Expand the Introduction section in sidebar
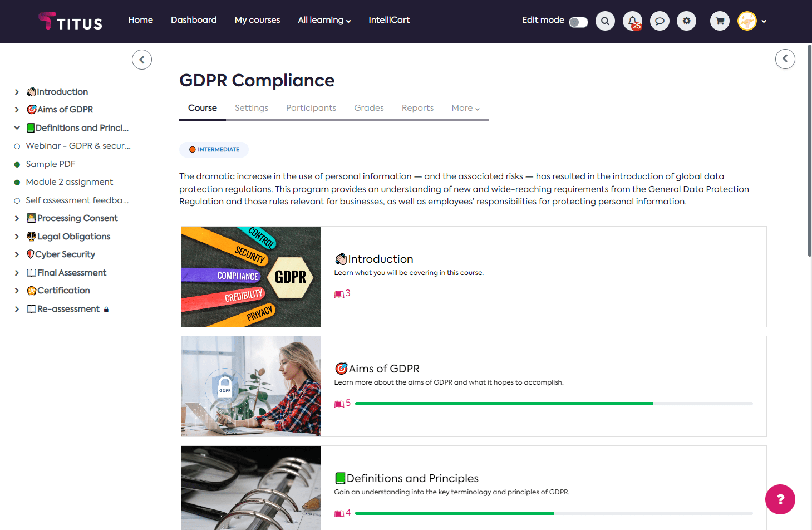 [17, 92]
